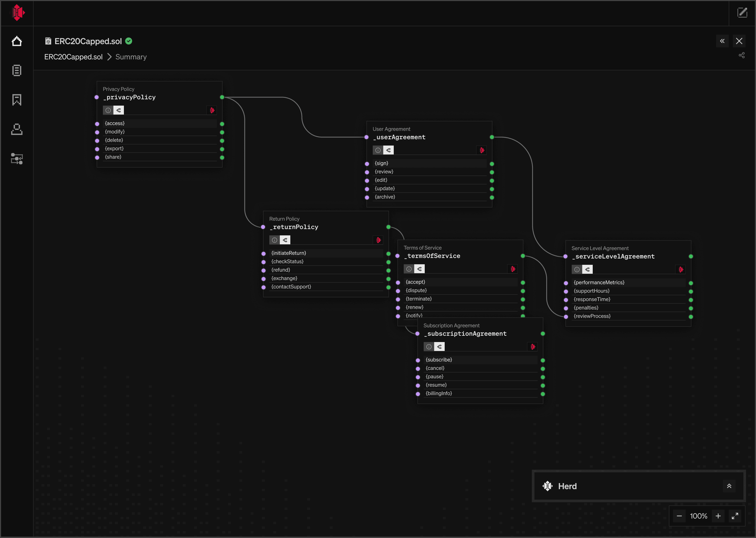
Task: Zoom out with the minus button
Action: 679,516
